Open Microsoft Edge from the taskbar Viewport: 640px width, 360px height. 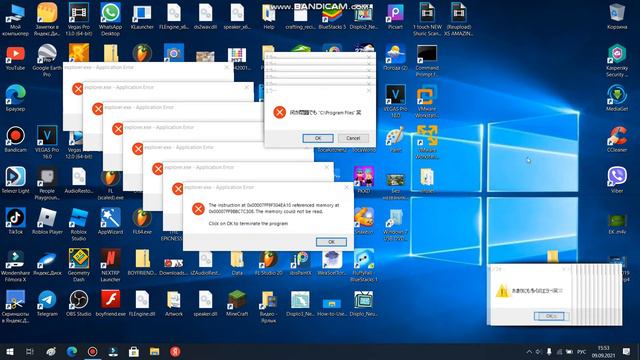72,351
